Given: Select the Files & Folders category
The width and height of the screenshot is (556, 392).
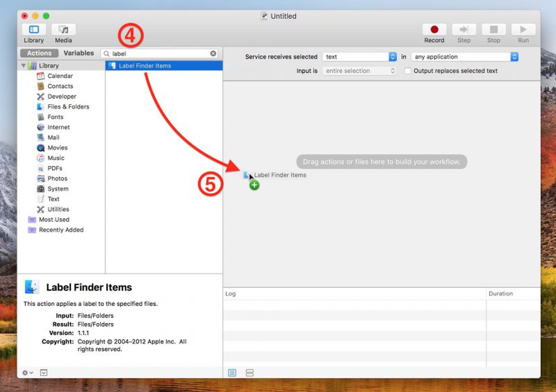Looking at the screenshot, I should (68, 107).
